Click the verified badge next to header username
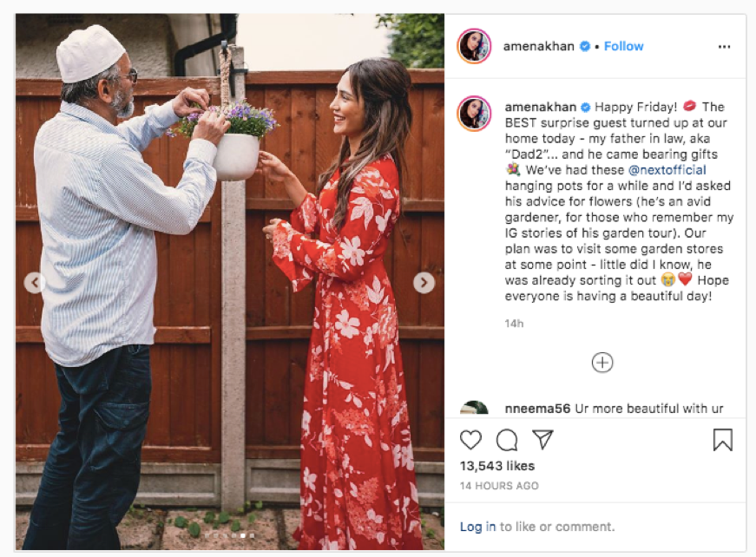This screenshot has width=756, height=557. point(585,46)
